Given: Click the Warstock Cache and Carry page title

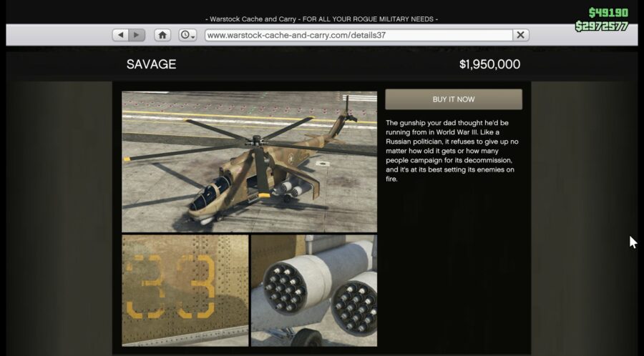Looking at the screenshot, I should point(321,19).
